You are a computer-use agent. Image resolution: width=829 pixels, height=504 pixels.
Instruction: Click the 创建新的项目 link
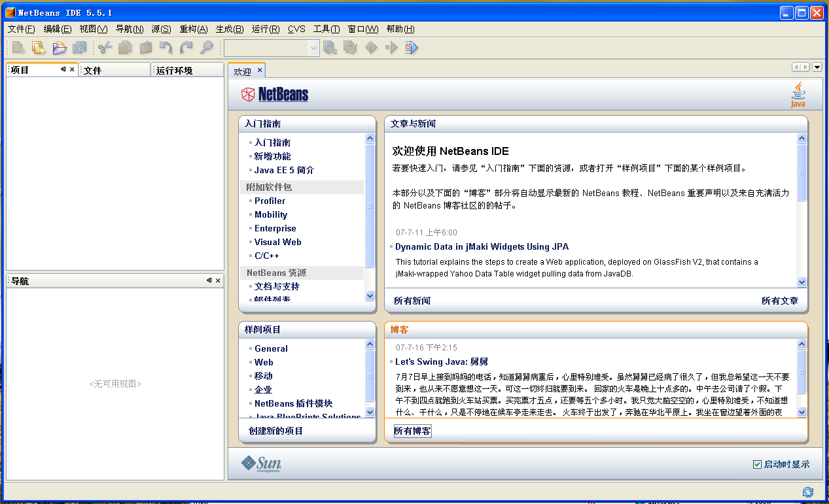tap(276, 431)
